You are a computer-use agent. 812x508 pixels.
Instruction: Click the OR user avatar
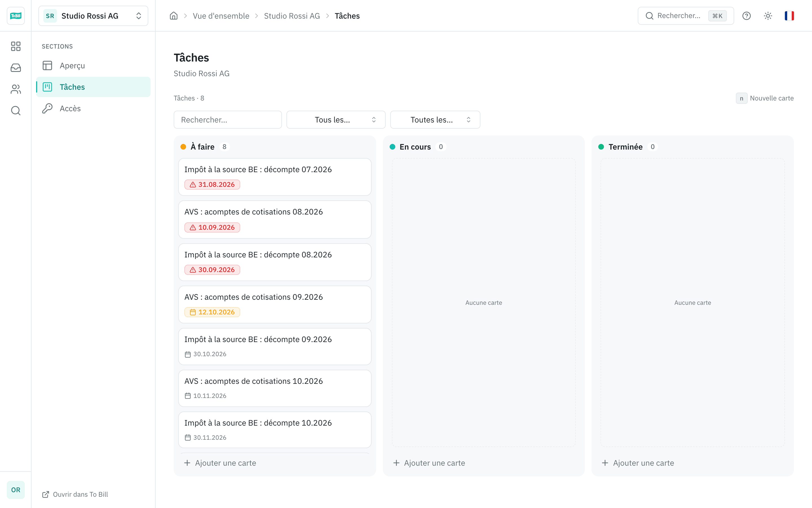coord(16,490)
